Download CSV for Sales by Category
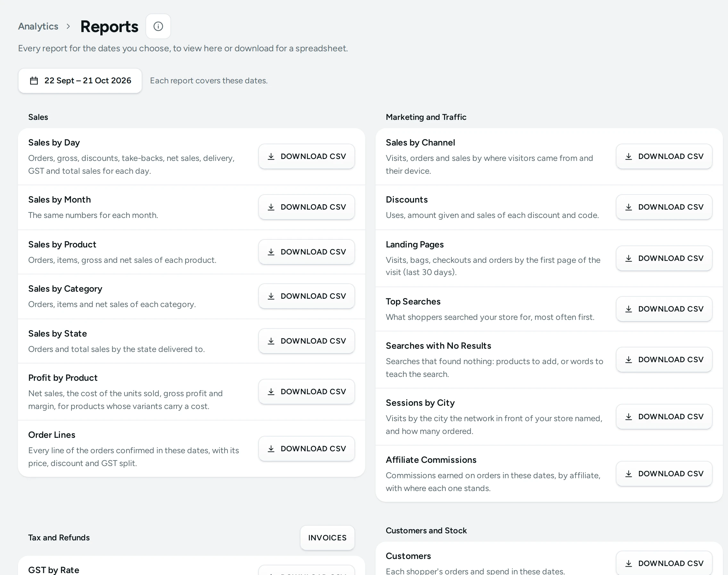This screenshot has width=728, height=575. tap(307, 296)
